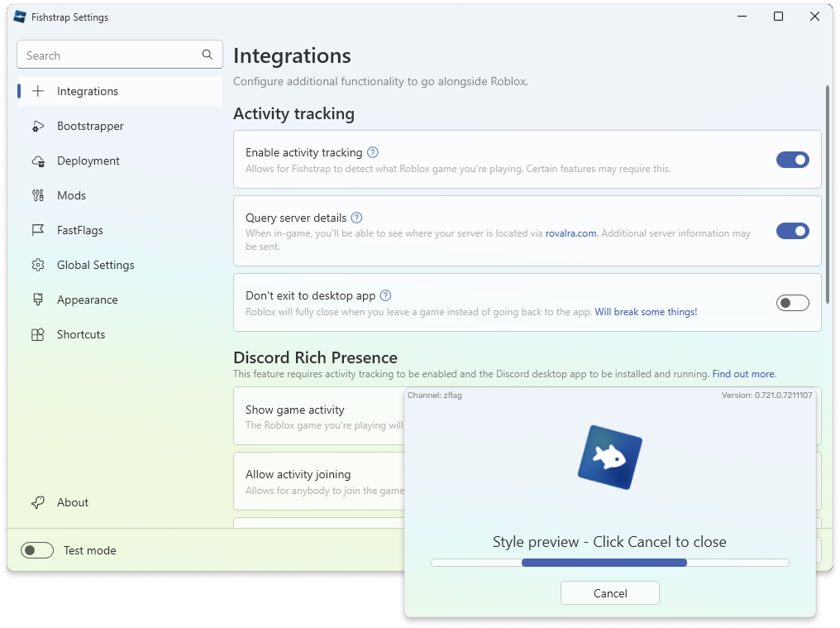Click the help icon beside Query server details
Viewport: 840px width, 628px height.
[357, 218]
